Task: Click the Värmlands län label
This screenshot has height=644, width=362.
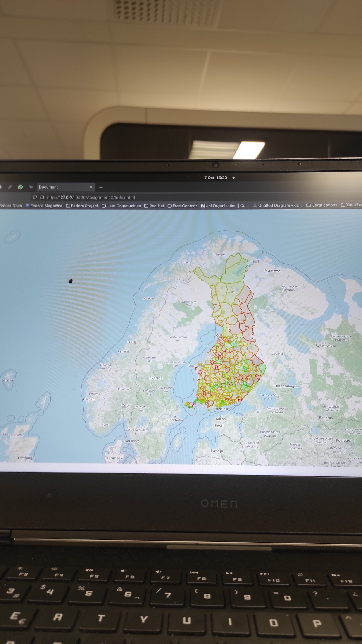Action: pyautogui.click(x=142, y=409)
